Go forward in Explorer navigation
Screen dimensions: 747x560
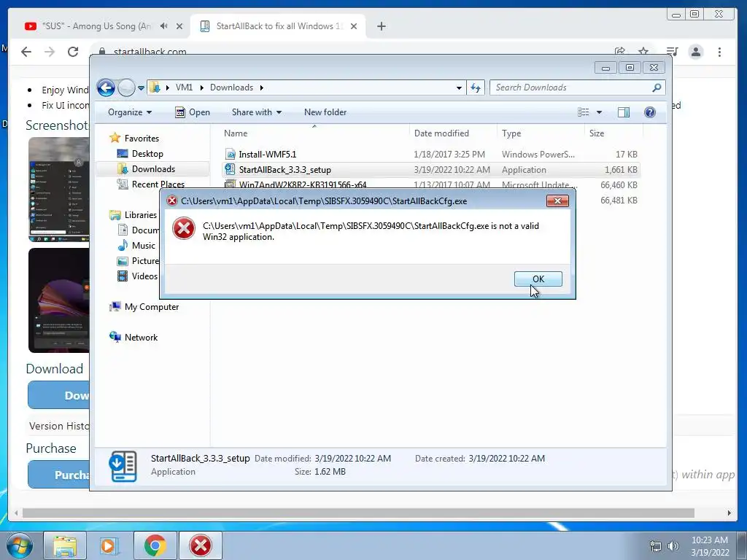tap(126, 87)
